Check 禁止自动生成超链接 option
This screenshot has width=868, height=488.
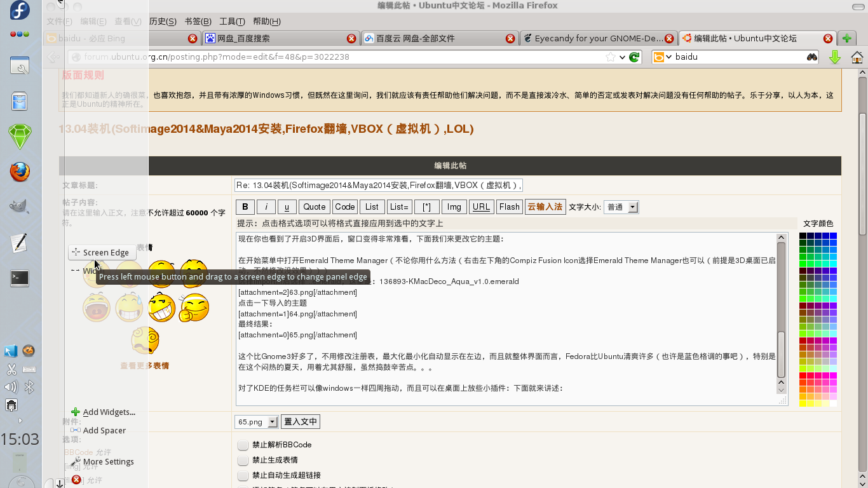pyautogui.click(x=243, y=475)
